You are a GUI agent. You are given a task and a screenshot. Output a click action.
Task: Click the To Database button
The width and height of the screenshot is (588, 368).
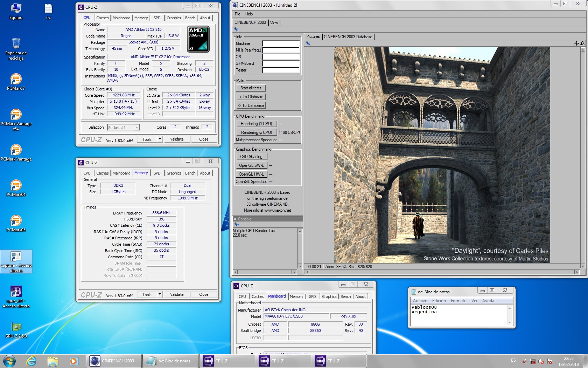click(251, 105)
